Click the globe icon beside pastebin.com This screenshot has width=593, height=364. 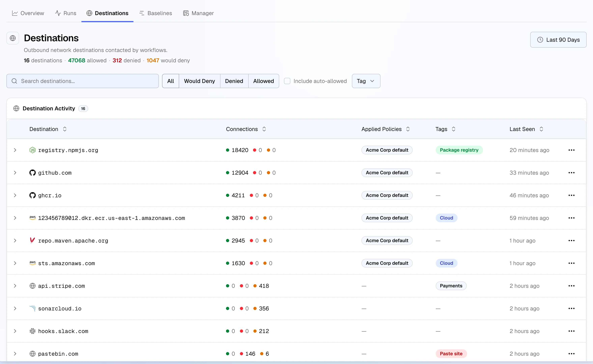click(x=33, y=354)
